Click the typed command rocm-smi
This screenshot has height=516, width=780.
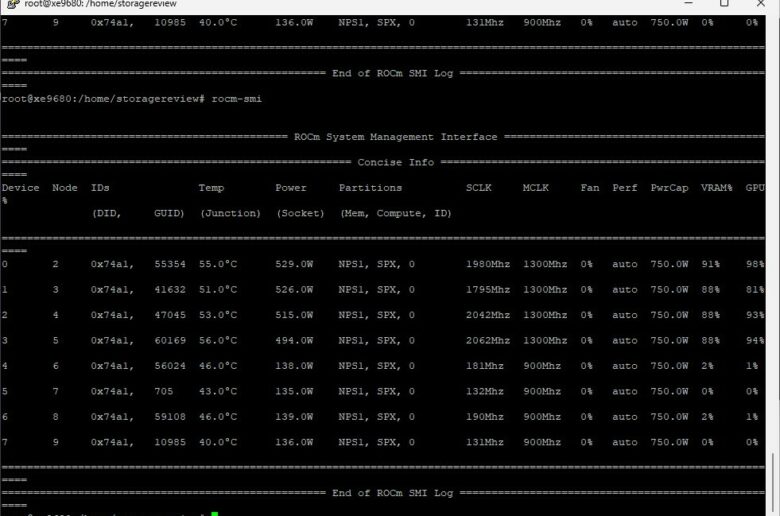(x=236, y=99)
